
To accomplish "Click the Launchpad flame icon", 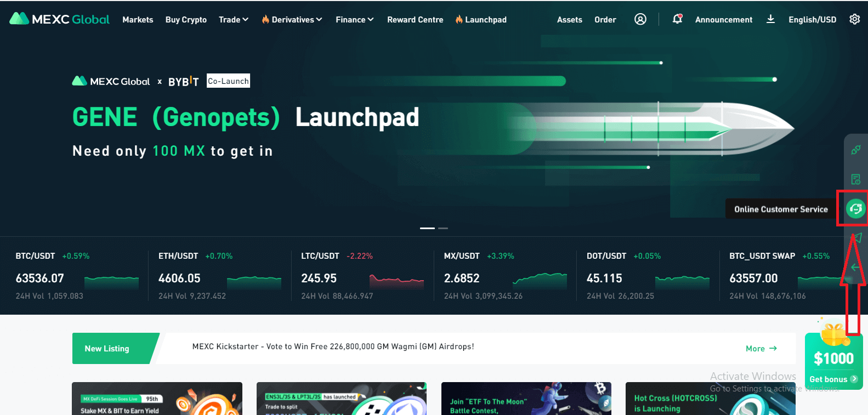I will [x=459, y=19].
